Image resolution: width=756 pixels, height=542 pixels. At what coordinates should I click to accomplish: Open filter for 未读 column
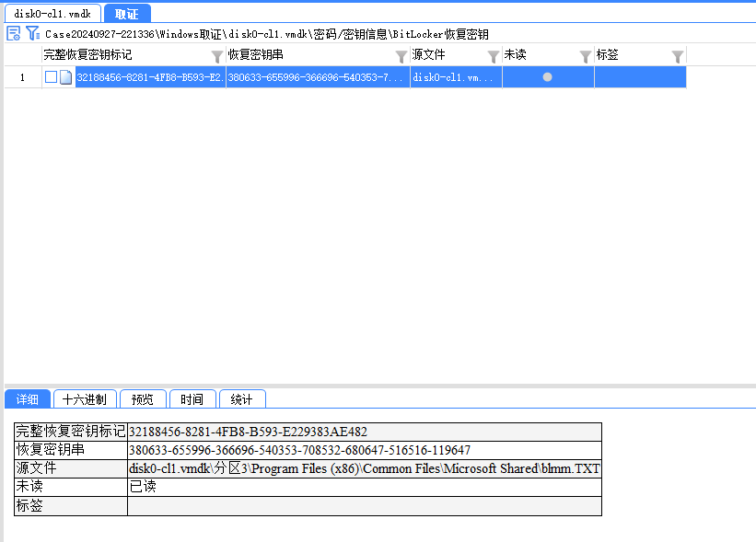585,56
